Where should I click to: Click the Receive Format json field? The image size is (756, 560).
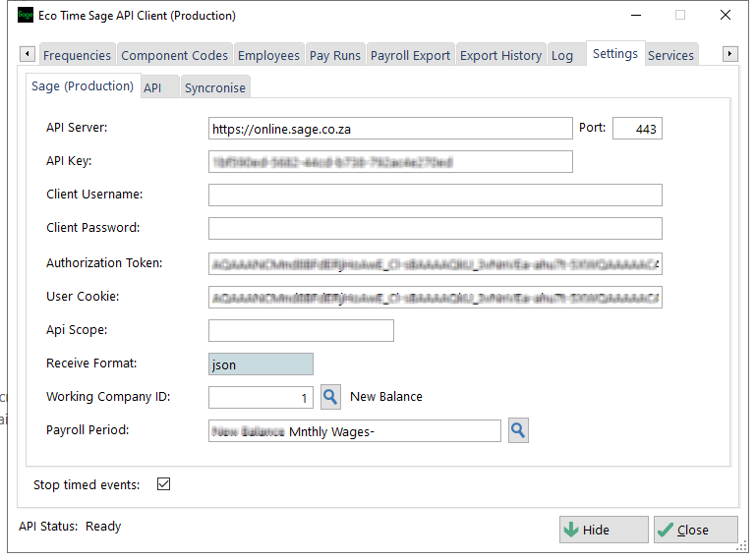(x=261, y=364)
